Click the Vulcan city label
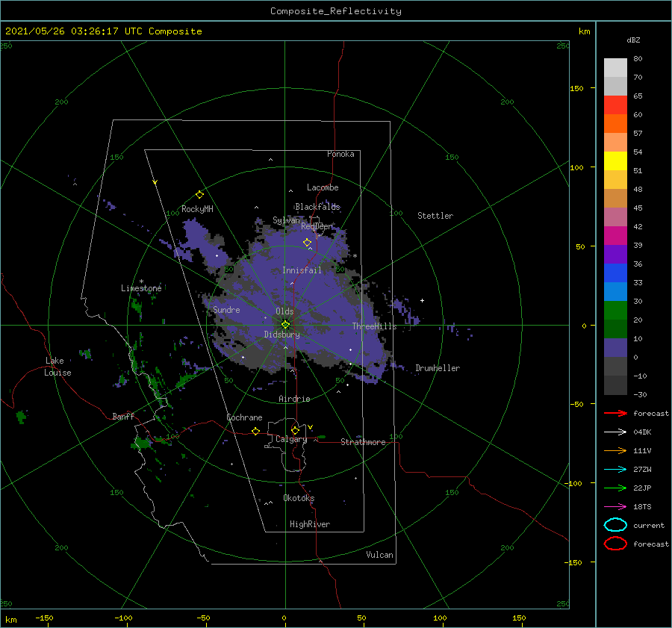Image resolution: width=672 pixels, height=628 pixels. (379, 555)
